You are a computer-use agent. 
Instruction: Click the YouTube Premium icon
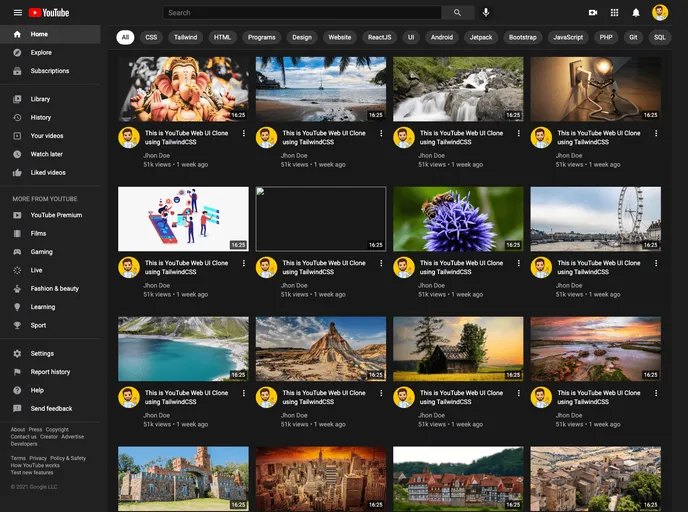tap(17, 215)
